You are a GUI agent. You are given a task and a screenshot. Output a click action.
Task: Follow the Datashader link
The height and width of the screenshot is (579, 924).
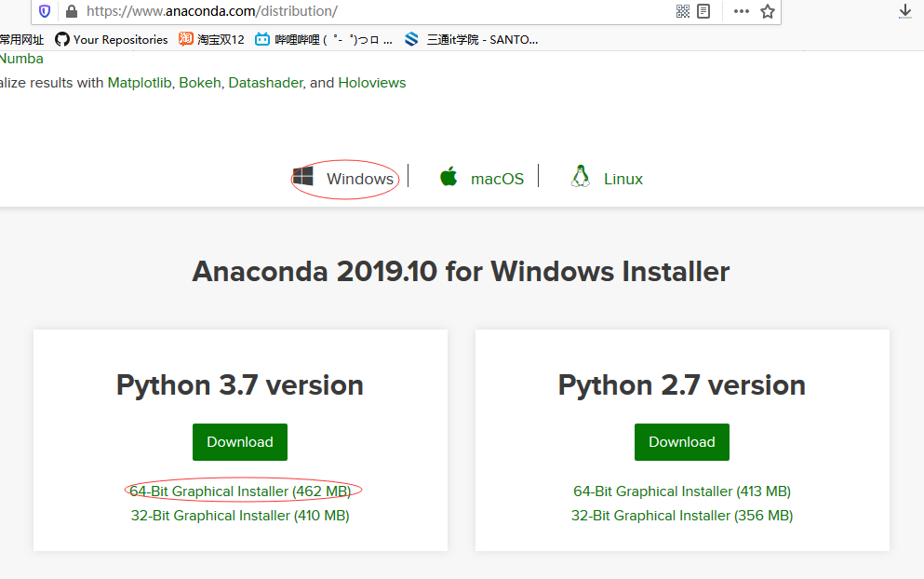(265, 83)
